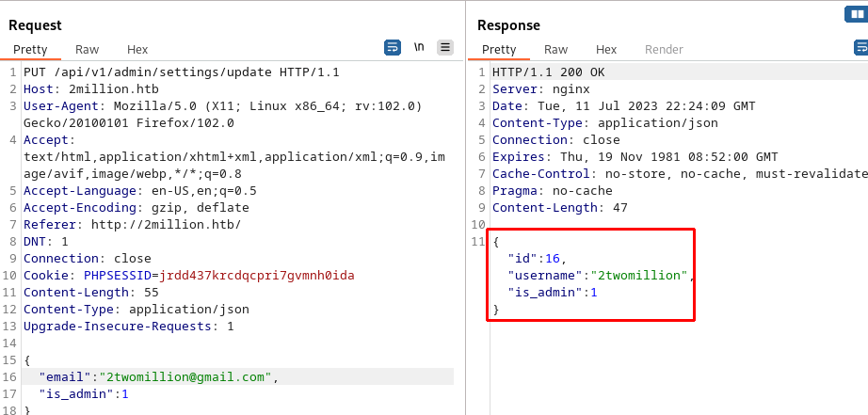Select the Request Pretty tab
Viewport: 868px width, 415px height.
[x=30, y=49]
